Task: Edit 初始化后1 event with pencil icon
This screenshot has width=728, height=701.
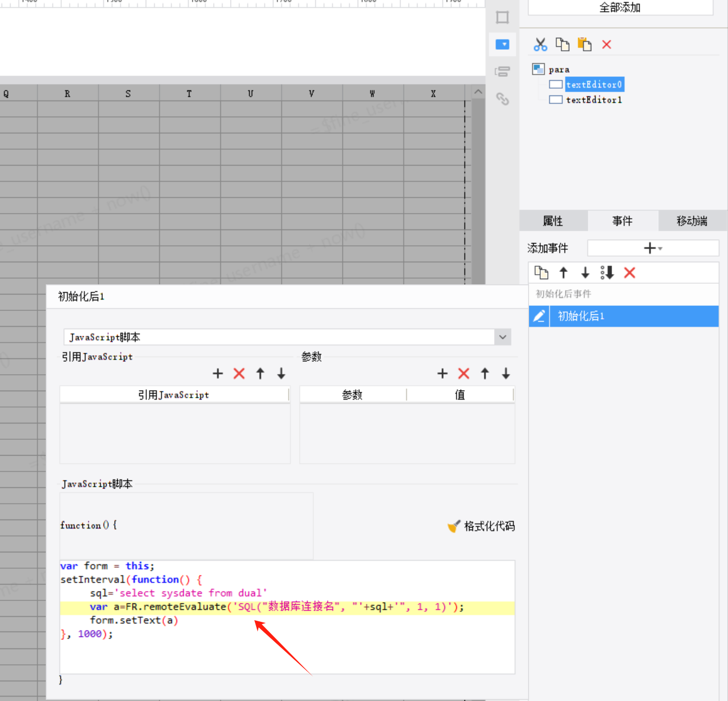Action: pyautogui.click(x=539, y=316)
